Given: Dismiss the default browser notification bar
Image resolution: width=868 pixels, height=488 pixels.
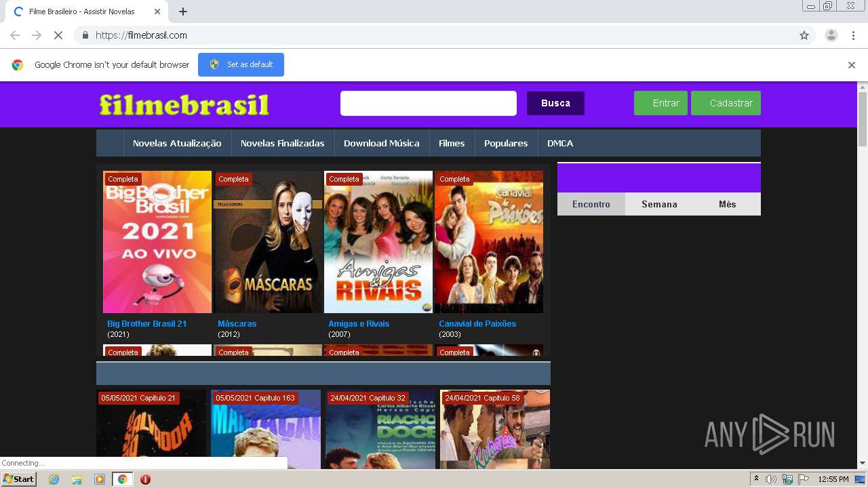Looking at the screenshot, I should pyautogui.click(x=852, y=65).
